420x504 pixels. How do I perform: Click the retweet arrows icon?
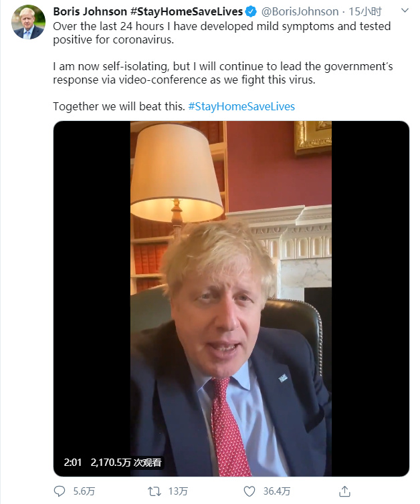(x=154, y=491)
